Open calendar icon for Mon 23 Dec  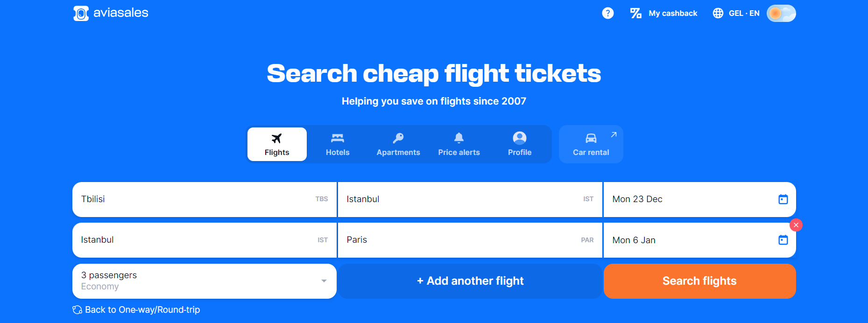coord(783,199)
